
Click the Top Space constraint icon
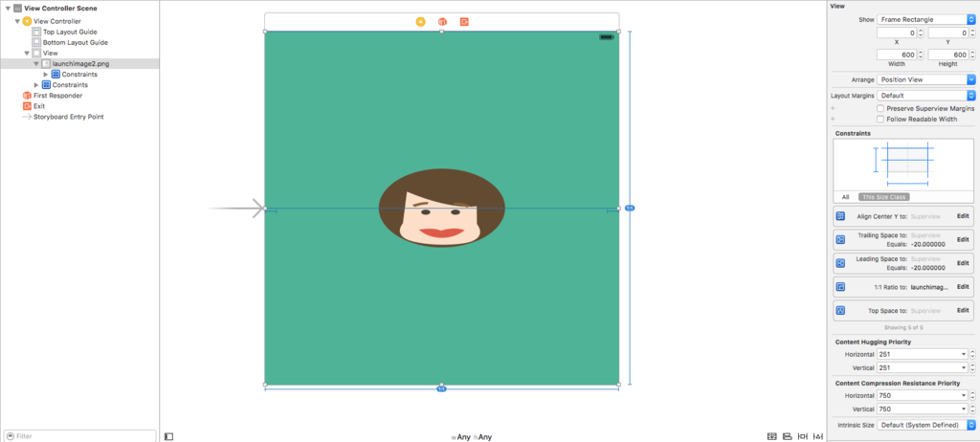[840, 311]
